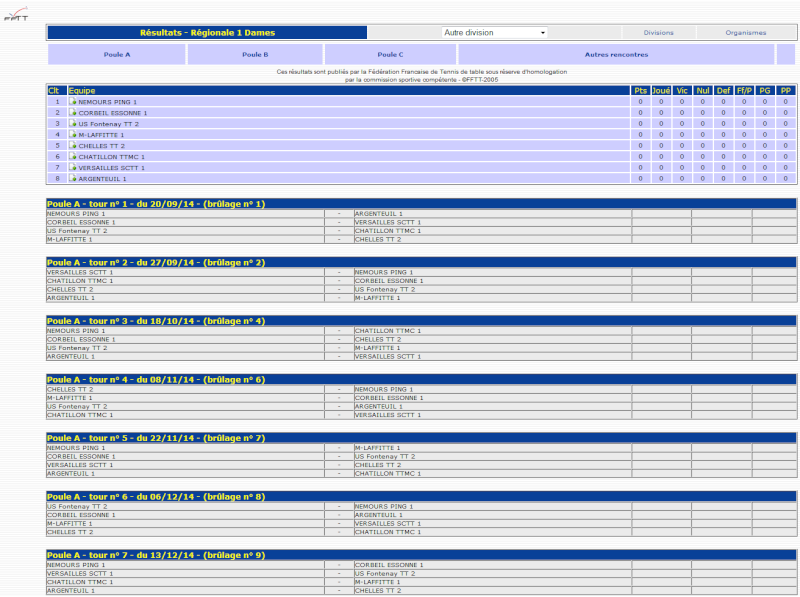This screenshot has width=800, height=597.
Task: Choose VERSAILLES SCTT 1 in the standings table
Action: click(112, 168)
